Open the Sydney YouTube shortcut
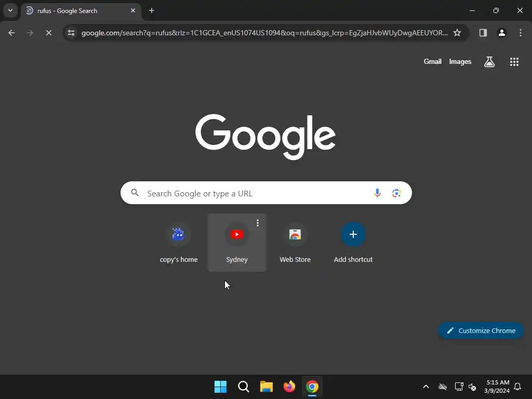 click(237, 243)
